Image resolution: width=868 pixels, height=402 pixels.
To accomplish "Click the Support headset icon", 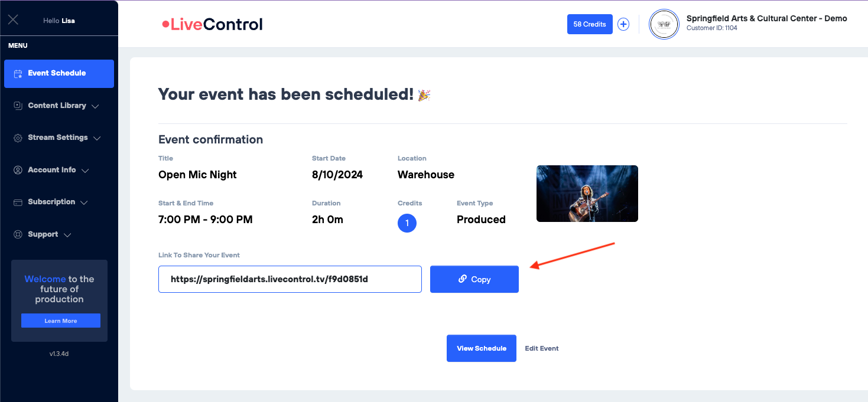I will (x=17, y=234).
